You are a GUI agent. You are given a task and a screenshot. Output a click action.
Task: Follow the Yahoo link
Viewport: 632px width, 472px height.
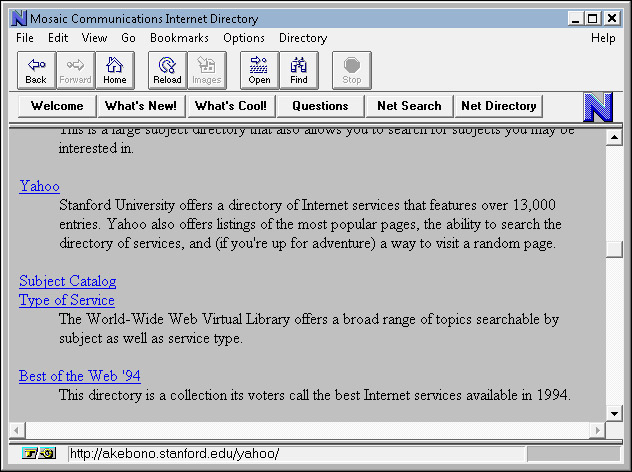(40, 186)
